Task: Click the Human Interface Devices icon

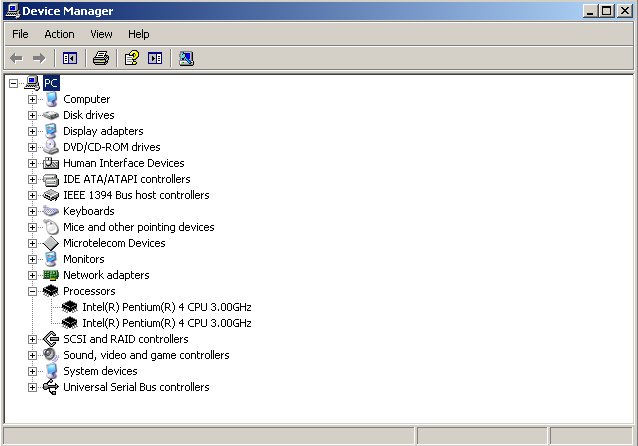Action: point(51,163)
